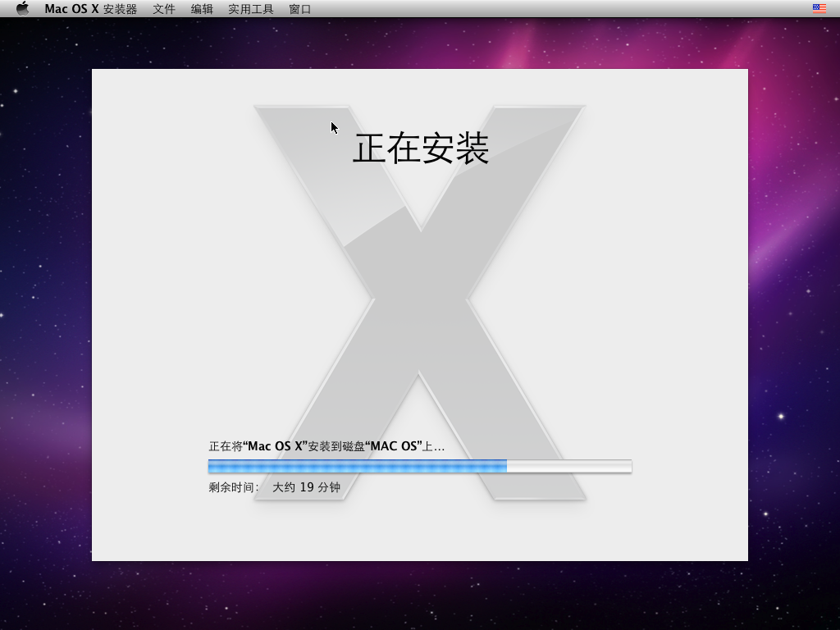The height and width of the screenshot is (630, 840).
Task: Click the installation progress bar
Action: [420, 466]
